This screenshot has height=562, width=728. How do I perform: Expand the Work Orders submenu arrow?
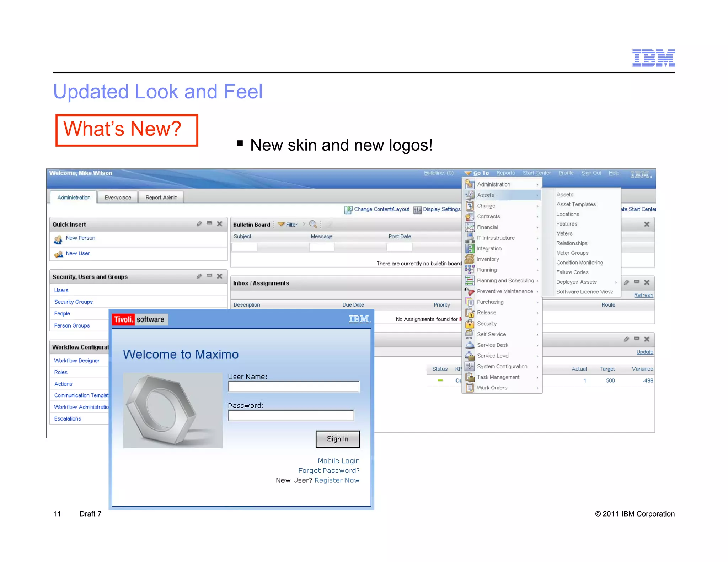537,388
